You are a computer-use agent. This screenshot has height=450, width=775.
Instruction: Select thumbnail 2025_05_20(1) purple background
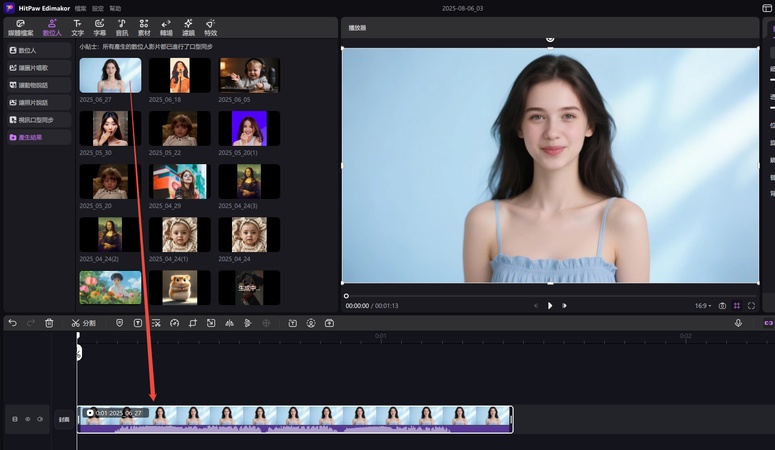click(x=249, y=128)
